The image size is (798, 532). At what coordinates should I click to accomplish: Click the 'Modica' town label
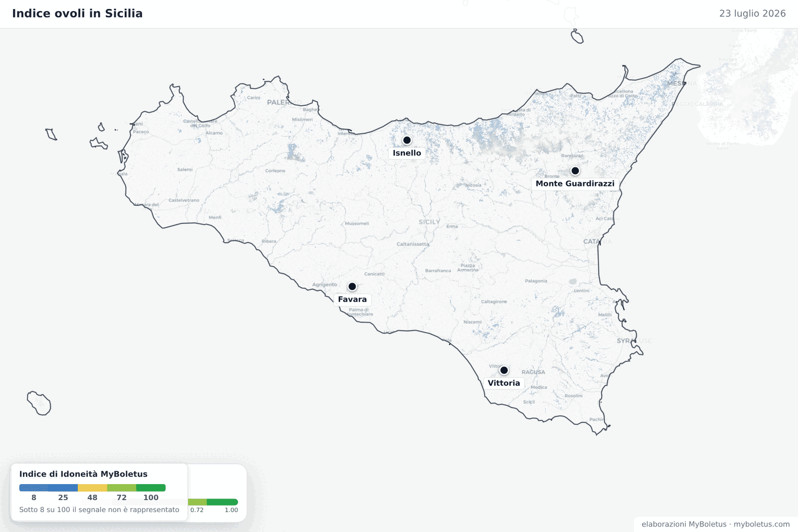pos(539,387)
